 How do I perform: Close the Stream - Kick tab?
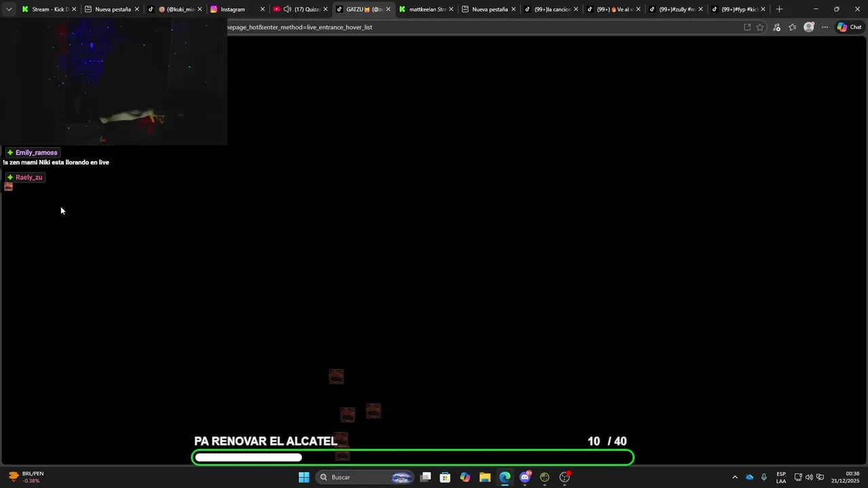(74, 9)
